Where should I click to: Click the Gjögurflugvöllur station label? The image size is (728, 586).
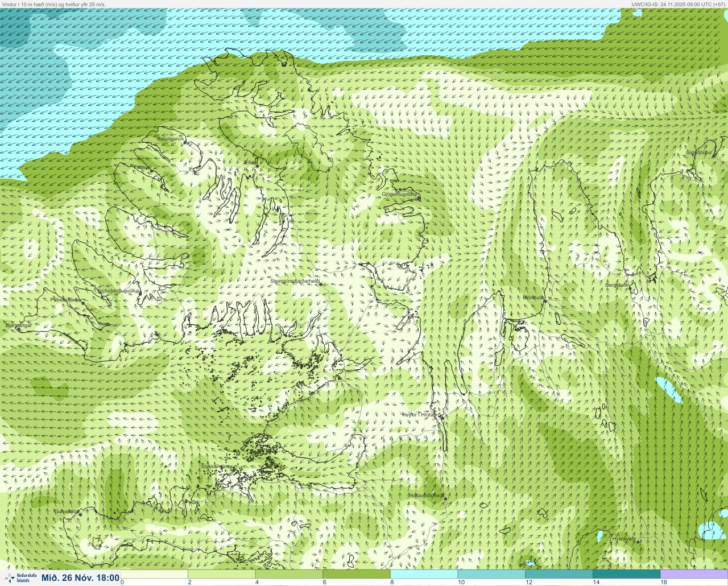[x=400, y=195]
